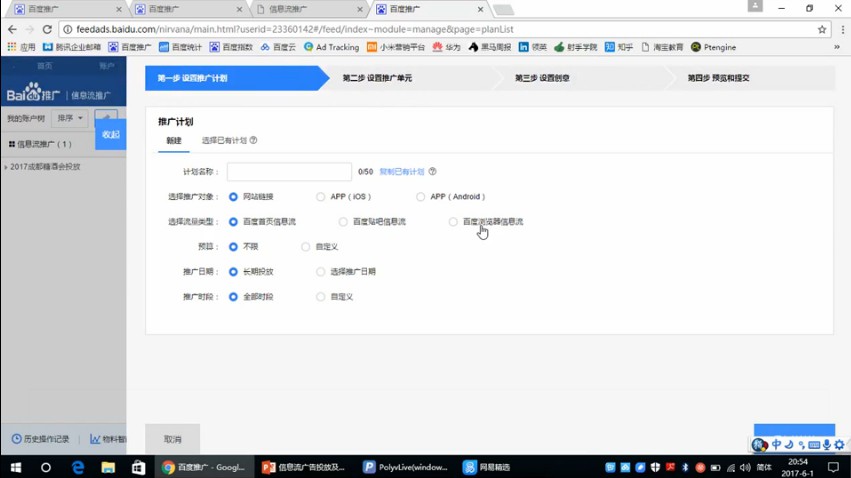Open the 百度指数 bookmark
The height and width of the screenshot is (478, 851).
click(x=231, y=47)
